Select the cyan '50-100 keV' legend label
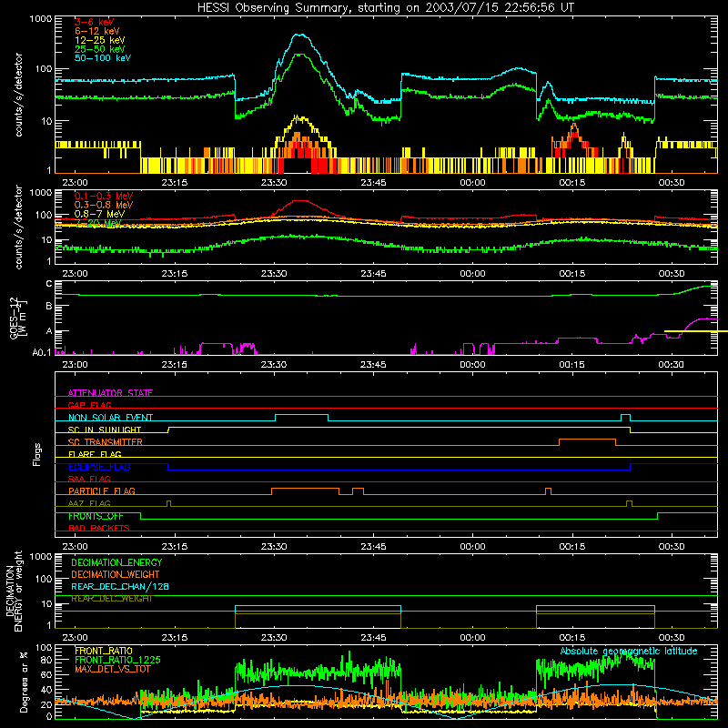The height and width of the screenshot is (728, 728). [x=103, y=58]
